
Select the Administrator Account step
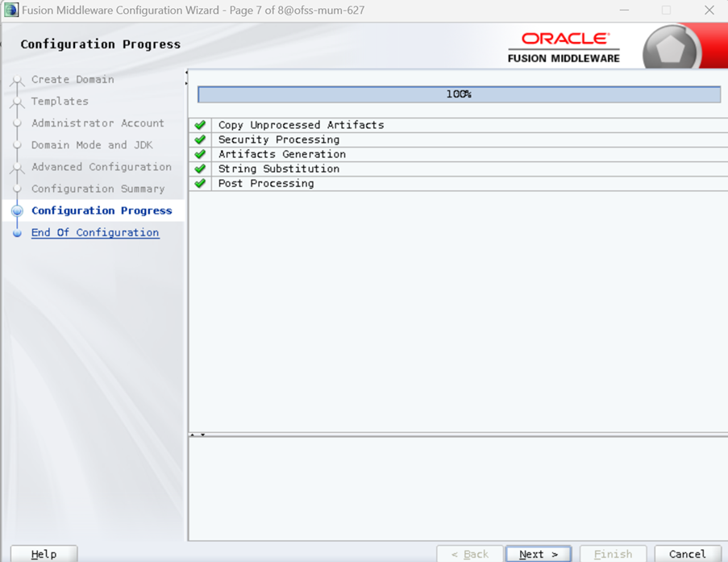point(98,123)
